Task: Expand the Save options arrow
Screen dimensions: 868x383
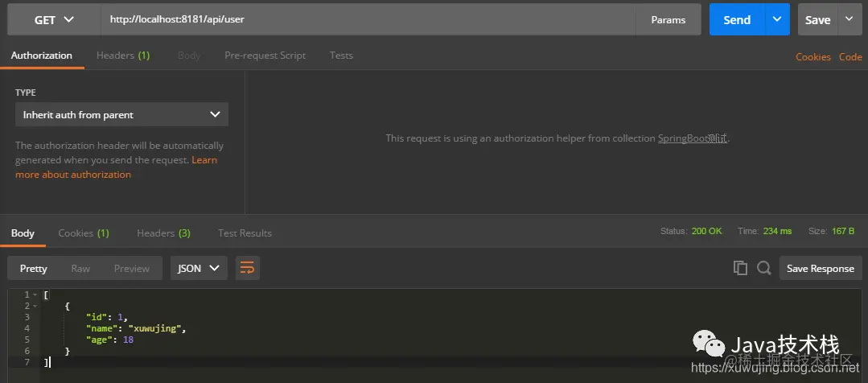Action: (x=849, y=20)
